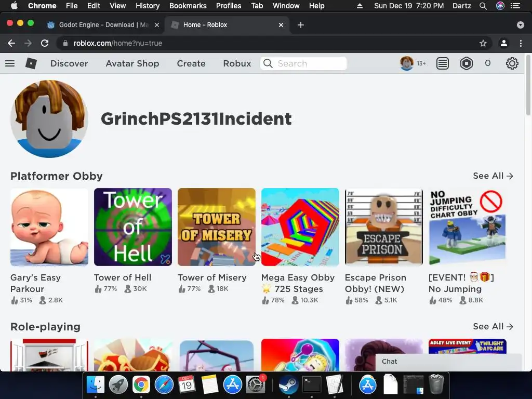This screenshot has height=399, width=532.
Task: Click the magnifier icon in Roblox search
Action: pos(268,63)
